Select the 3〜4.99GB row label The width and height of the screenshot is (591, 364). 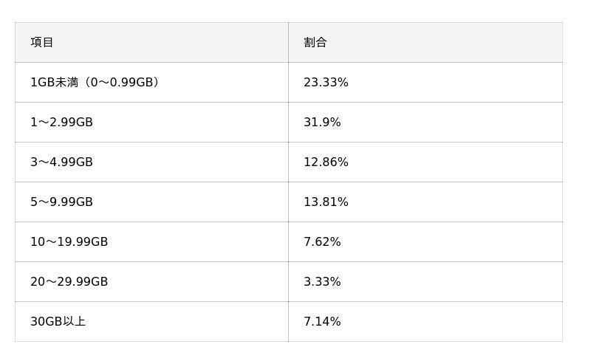point(61,162)
